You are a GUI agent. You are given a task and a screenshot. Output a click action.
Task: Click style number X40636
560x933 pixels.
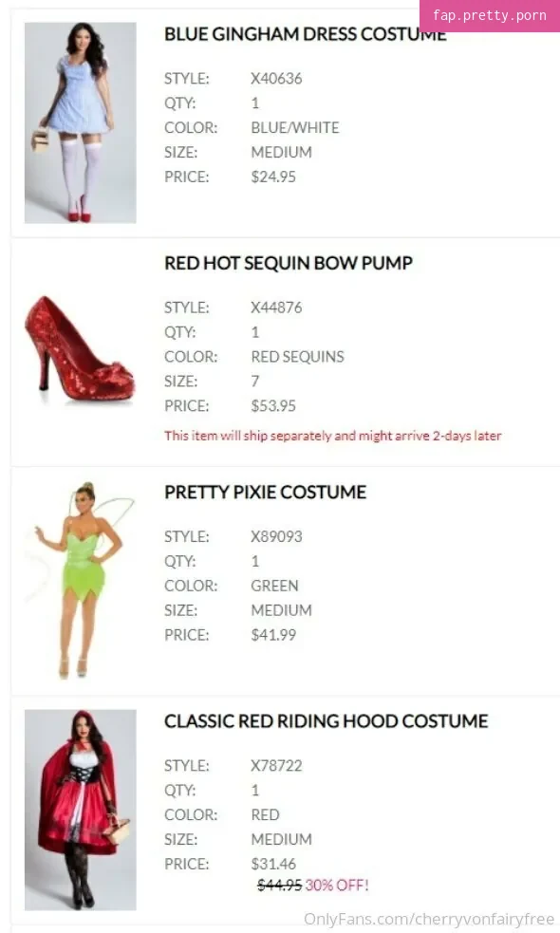coord(276,79)
